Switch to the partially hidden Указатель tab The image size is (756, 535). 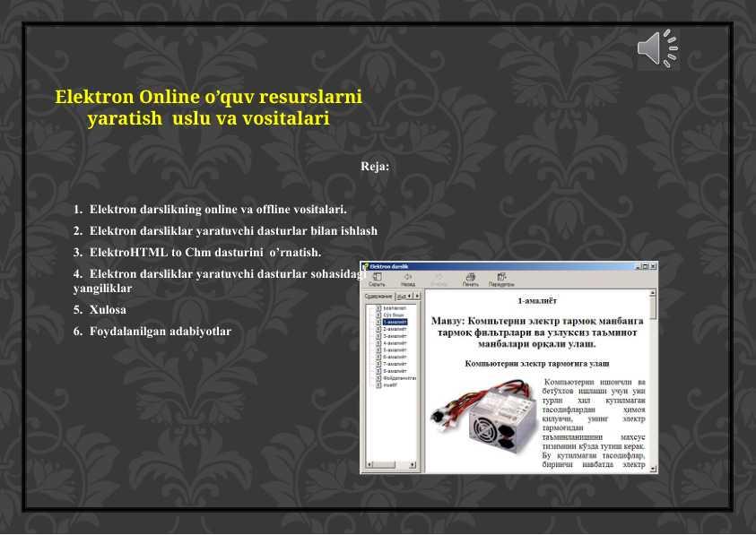tap(401, 296)
